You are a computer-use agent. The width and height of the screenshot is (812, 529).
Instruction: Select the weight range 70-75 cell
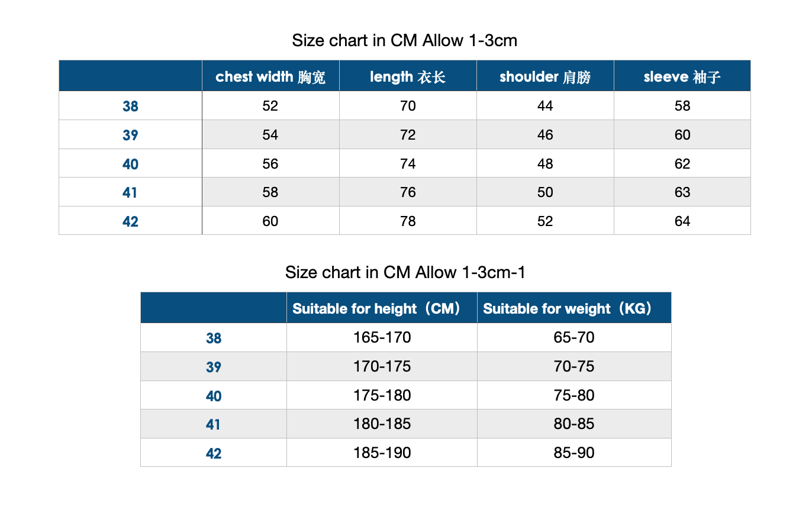[574, 366]
